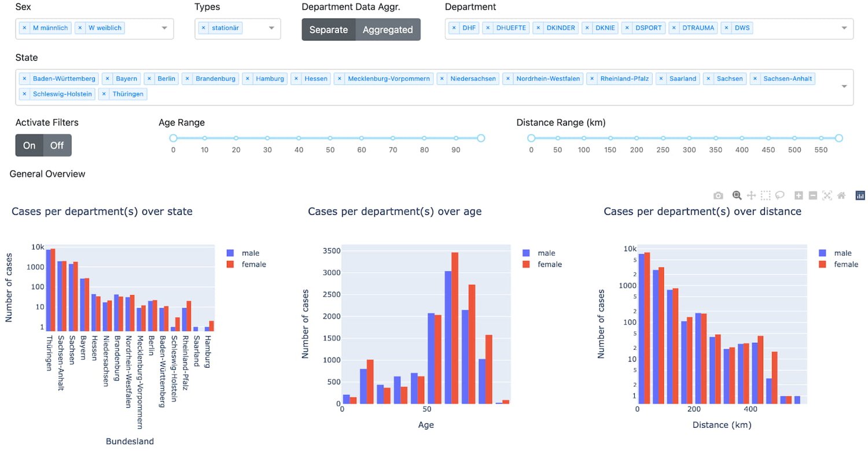
Task: Remove Hessen state tag
Action: 296,79
